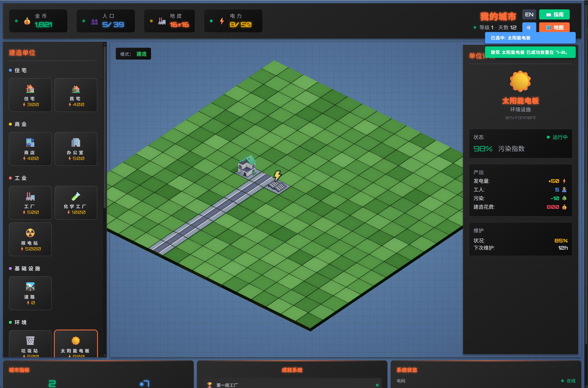The image size is (588, 388).
Task: Switch language with the EN button
Action: (x=529, y=15)
